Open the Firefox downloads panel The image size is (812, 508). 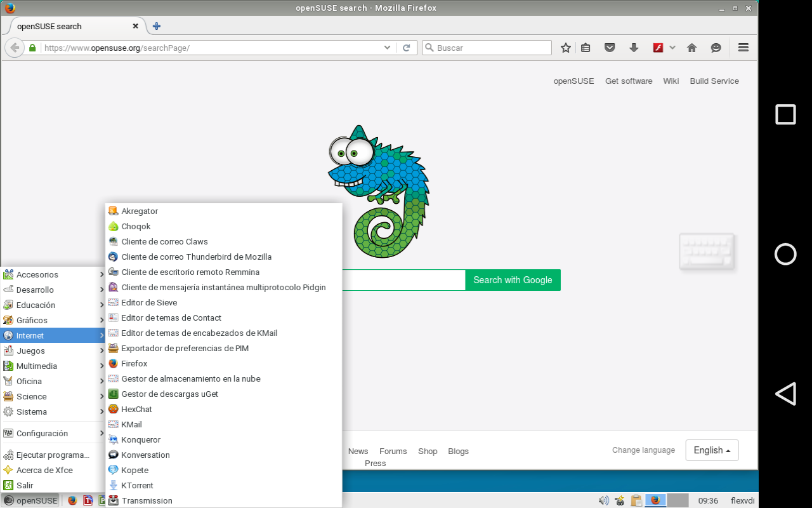633,48
